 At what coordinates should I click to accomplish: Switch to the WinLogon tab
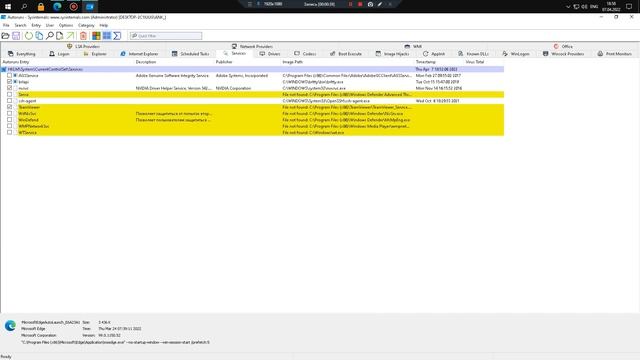click(516, 54)
